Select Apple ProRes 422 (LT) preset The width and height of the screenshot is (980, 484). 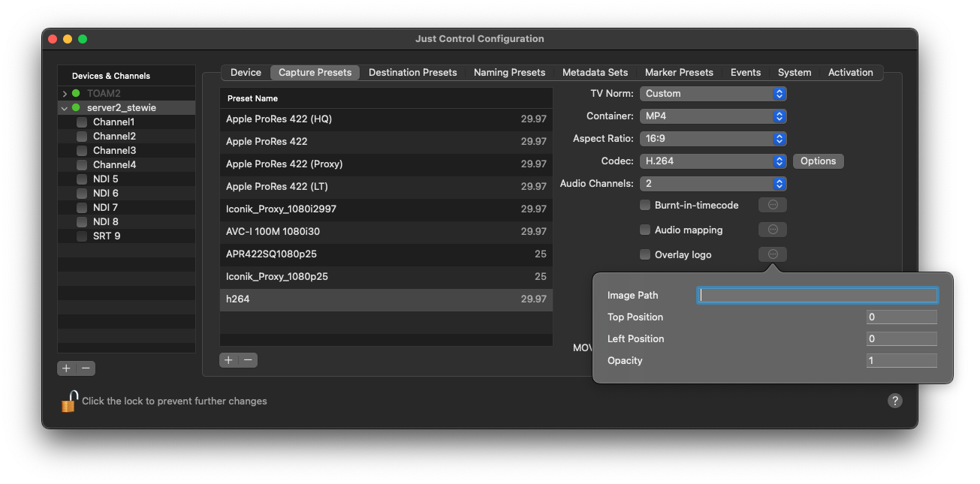click(386, 187)
